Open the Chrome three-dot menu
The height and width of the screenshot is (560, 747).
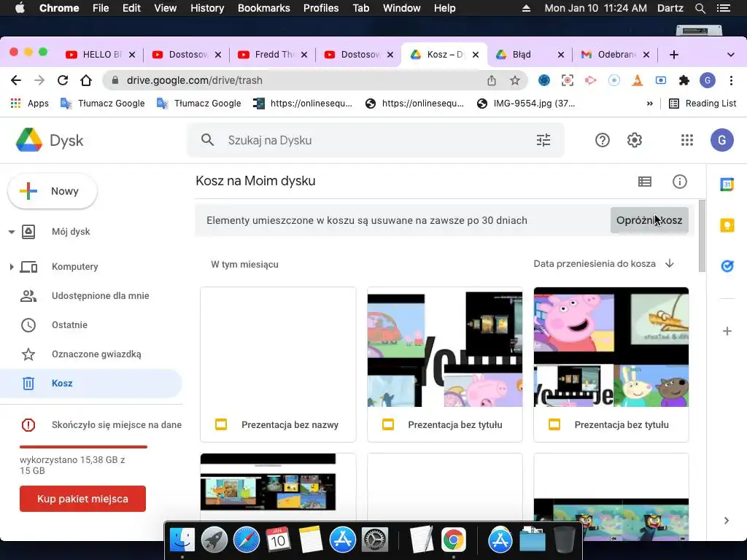pyautogui.click(x=731, y=80)
